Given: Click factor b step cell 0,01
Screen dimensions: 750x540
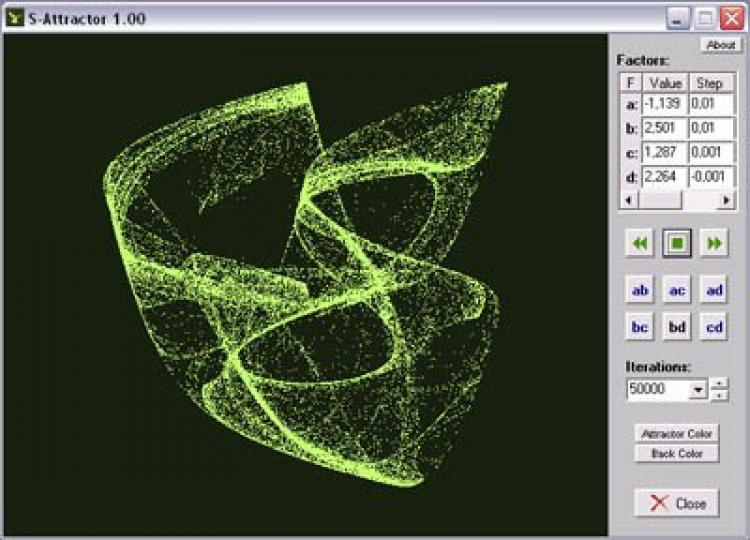Looking at the screenshot, I should pos(711,128).
